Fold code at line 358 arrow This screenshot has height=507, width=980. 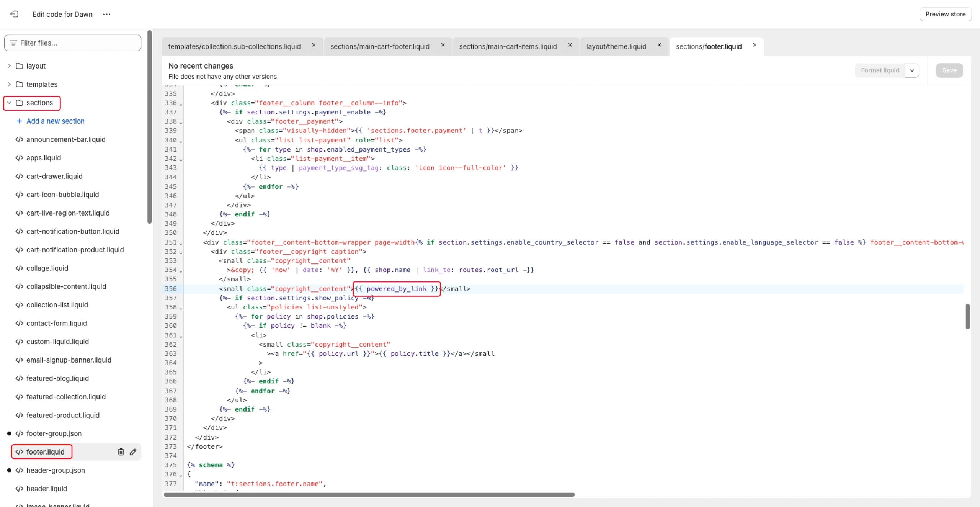[x=181, y=308]
